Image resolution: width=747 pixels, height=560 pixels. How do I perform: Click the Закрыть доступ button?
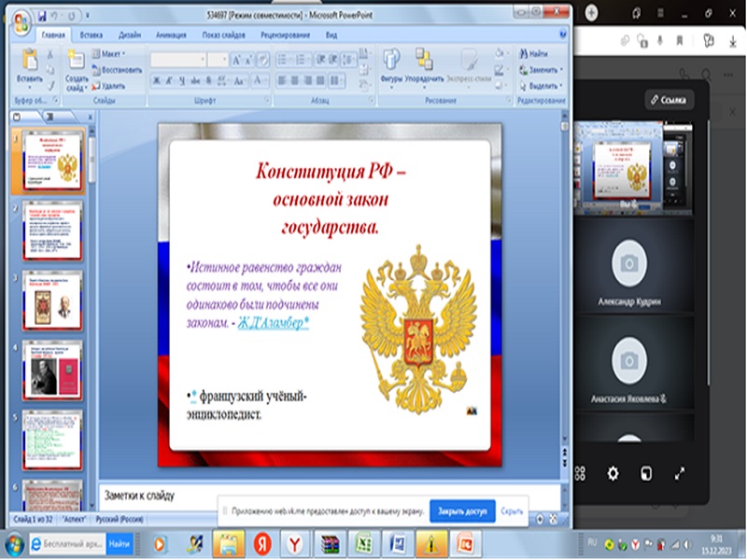click(x=462, y=511)
